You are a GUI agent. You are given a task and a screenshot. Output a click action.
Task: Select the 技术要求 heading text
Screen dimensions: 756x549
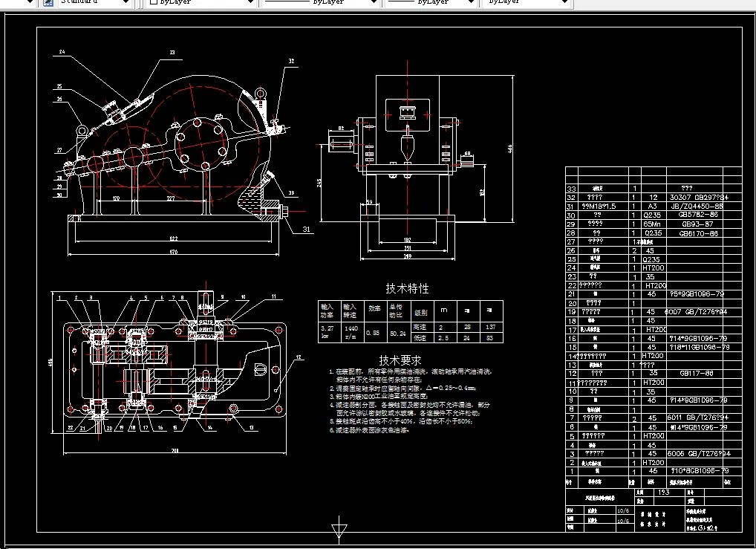(400, 360)
